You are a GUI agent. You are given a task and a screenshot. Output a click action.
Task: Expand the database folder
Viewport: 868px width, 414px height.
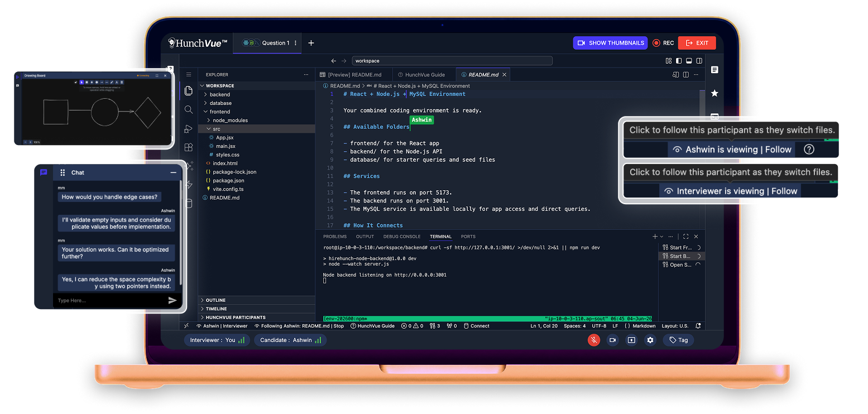click(x=257, y=103)
